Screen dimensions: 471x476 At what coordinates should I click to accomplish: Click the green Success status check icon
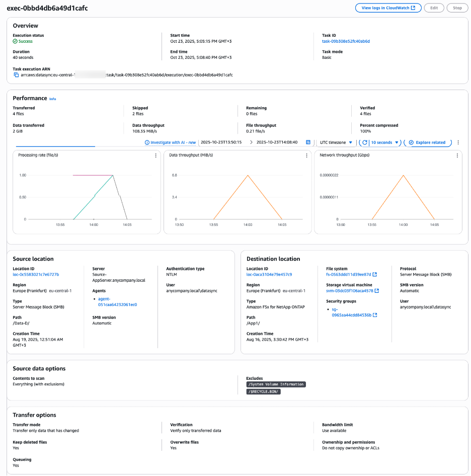pos(15,41)
